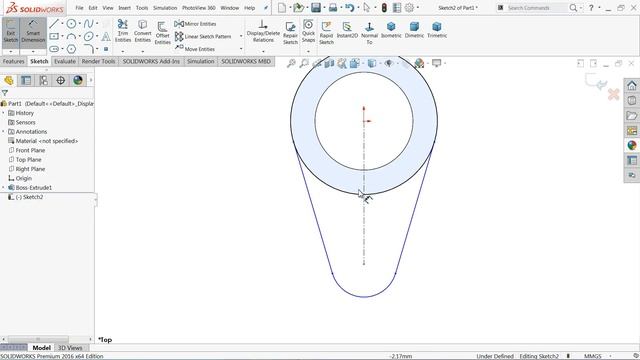This screenshot has height=360, width=640.
Task: Click the Undo toolbar icon
Action: [349, 7]
